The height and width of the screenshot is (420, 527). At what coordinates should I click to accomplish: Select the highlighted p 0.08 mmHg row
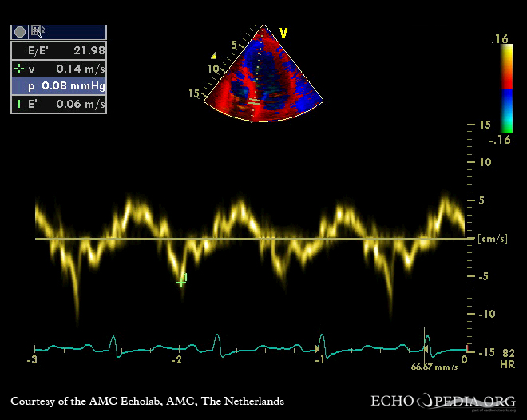click(x=58, y=86)
